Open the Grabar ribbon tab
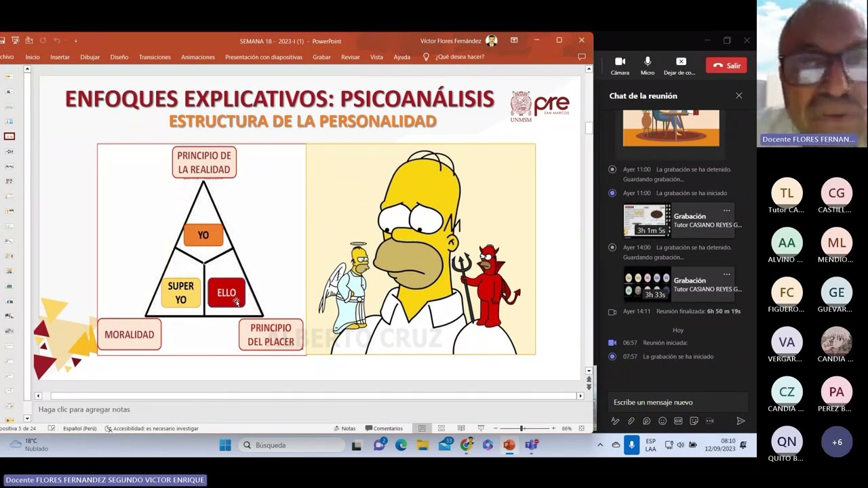 pos(321,57)
